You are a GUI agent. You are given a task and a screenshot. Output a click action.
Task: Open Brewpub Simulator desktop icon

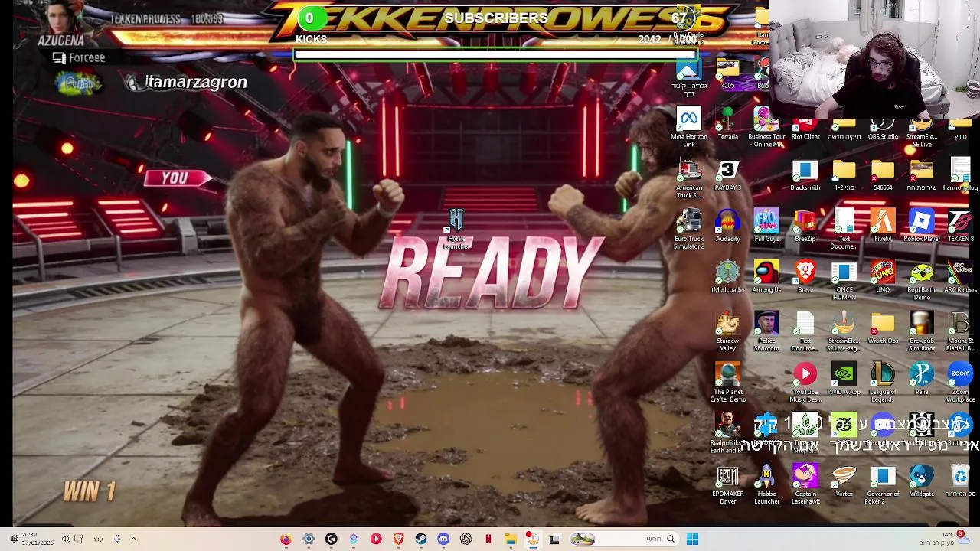(x=922, y=332)
